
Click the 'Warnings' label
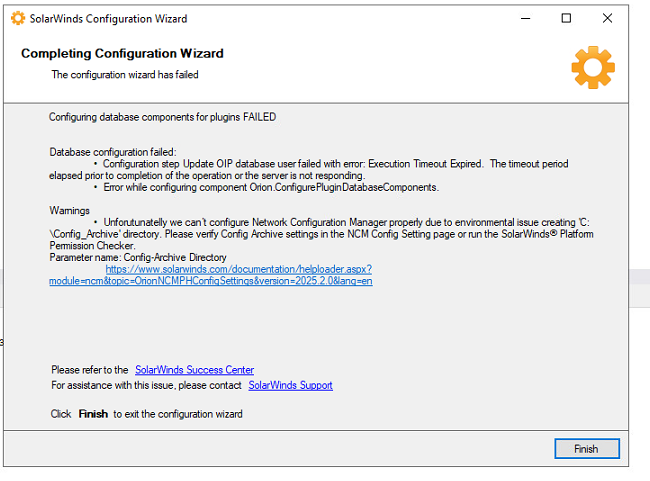(69, 211)
